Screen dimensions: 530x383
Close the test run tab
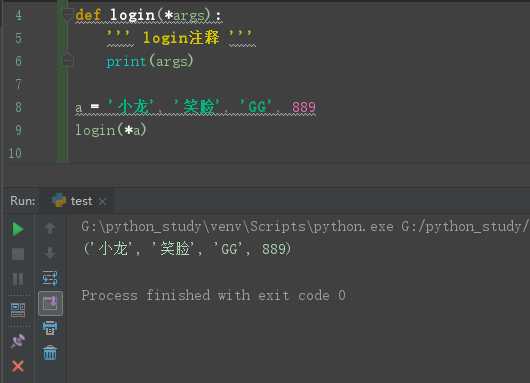pyautogui.click(x=102, y=202)
